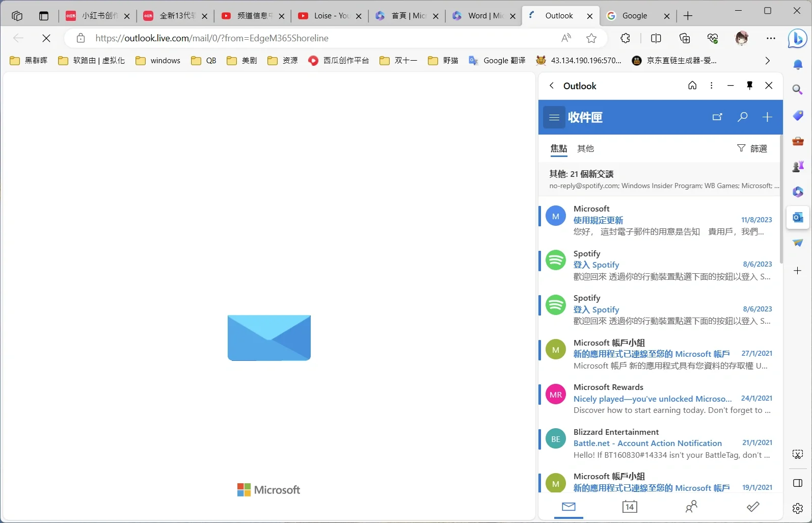Viewport: 812px width, 523px height.
Task: Click the address bar URL
Action: coord(212,38)
